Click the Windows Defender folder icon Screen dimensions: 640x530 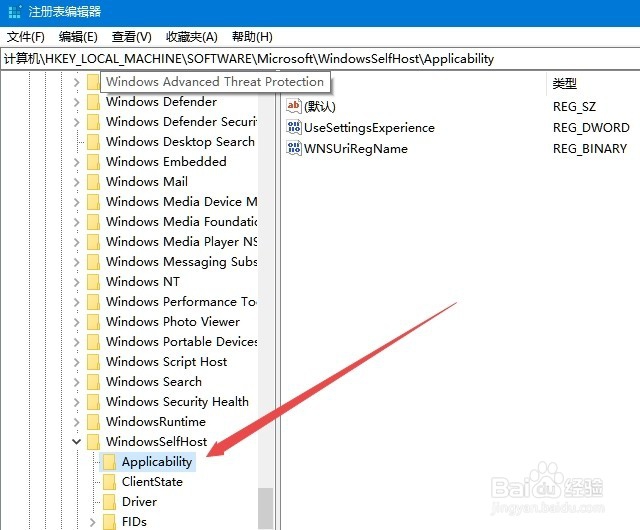pyautogui.click(x=93, y=102)
